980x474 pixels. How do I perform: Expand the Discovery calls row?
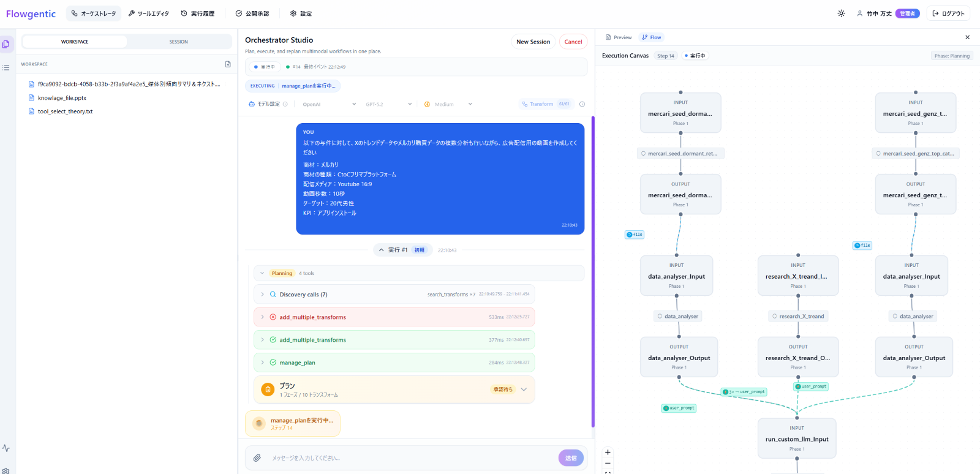(x=263, y=295)
